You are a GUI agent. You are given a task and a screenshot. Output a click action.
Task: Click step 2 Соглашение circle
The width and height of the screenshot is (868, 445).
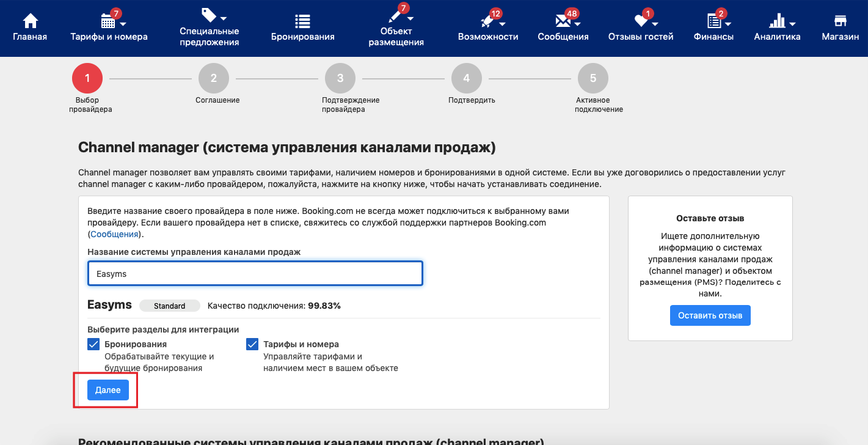214,78
